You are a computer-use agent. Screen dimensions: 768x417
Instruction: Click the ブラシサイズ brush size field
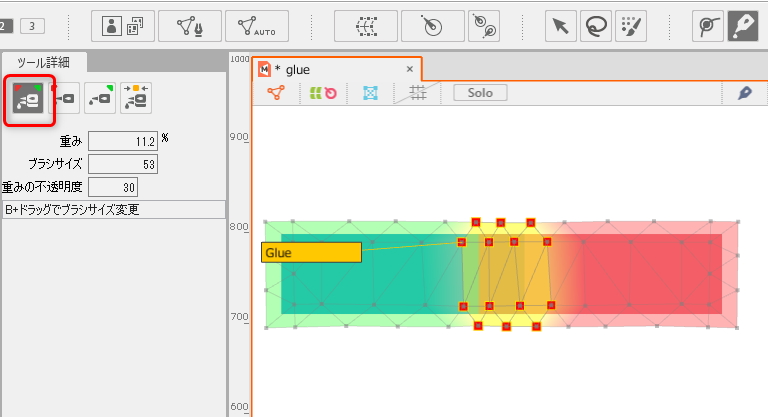pos(122,164)
